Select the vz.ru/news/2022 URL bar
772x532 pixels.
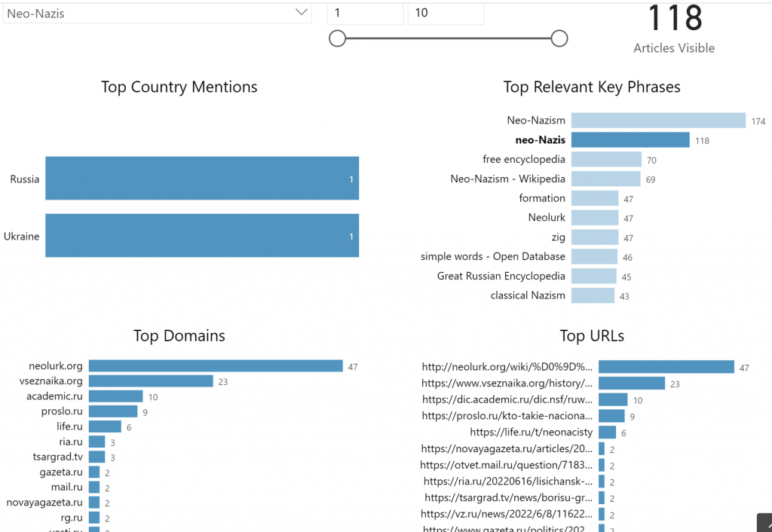[602, 514]
